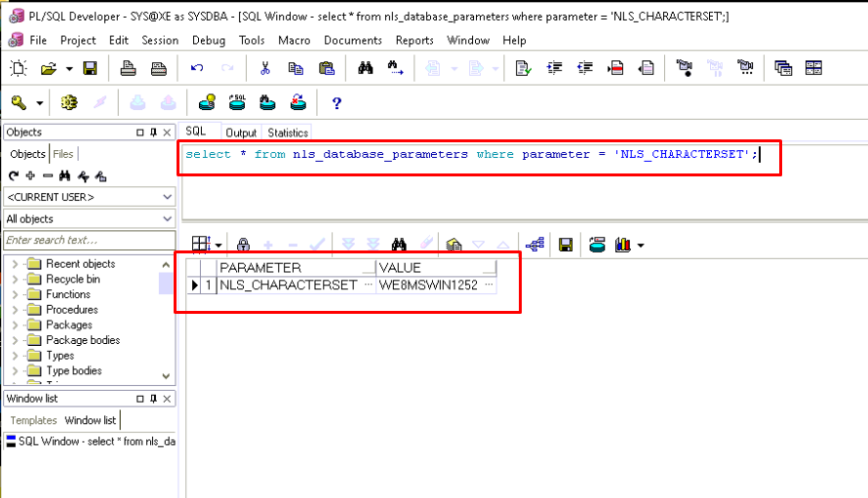Open the Tools menu

[252, 40]
